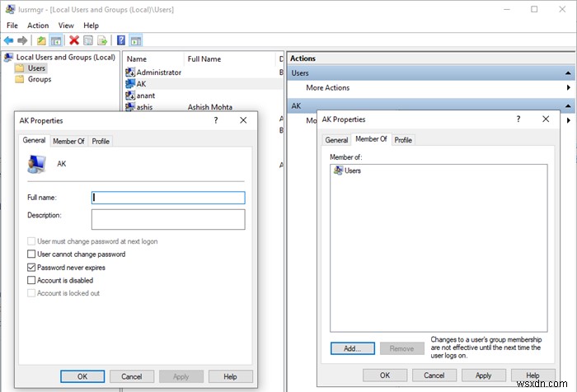The image size is (577, 392).
Task: Click the blue Back arrow in toolbar
Action: coord(8,40)
